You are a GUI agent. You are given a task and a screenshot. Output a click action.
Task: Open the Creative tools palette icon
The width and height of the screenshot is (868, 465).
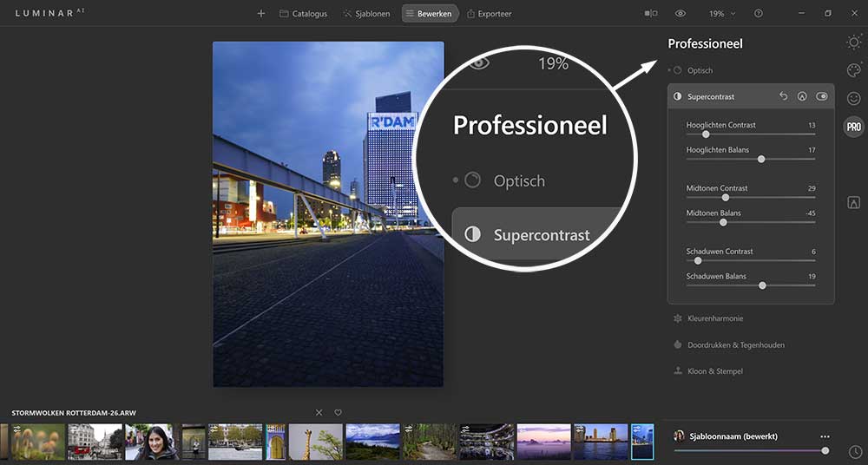point(854,70)
